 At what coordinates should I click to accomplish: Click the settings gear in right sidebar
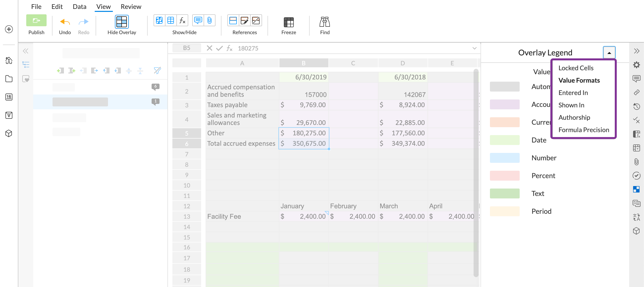coord(637,64)
